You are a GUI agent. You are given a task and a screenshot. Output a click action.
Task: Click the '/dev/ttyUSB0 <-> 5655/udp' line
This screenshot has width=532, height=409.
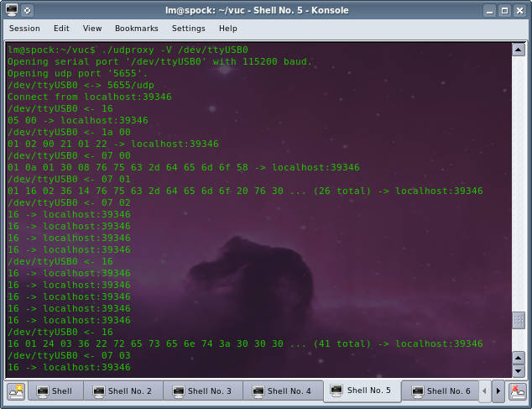(81, 85)
